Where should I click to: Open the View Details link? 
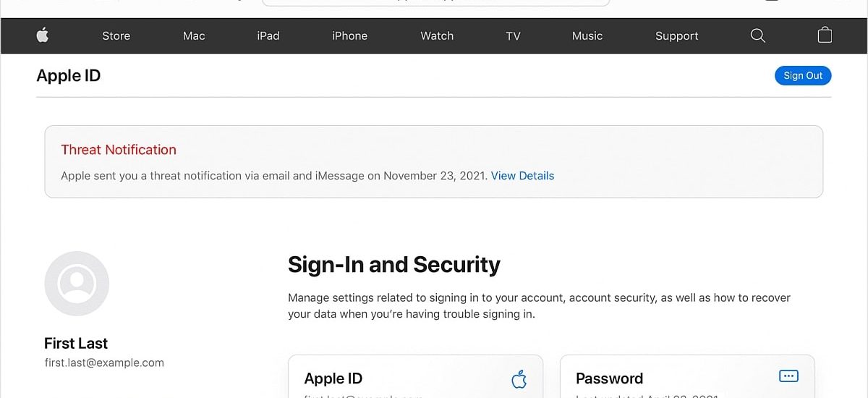pos(522,176)
